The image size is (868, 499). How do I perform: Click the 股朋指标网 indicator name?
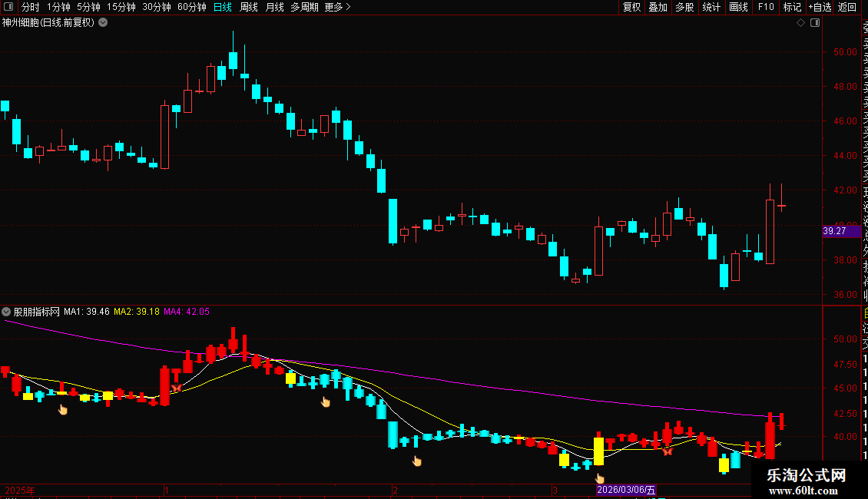coord(37,312)
